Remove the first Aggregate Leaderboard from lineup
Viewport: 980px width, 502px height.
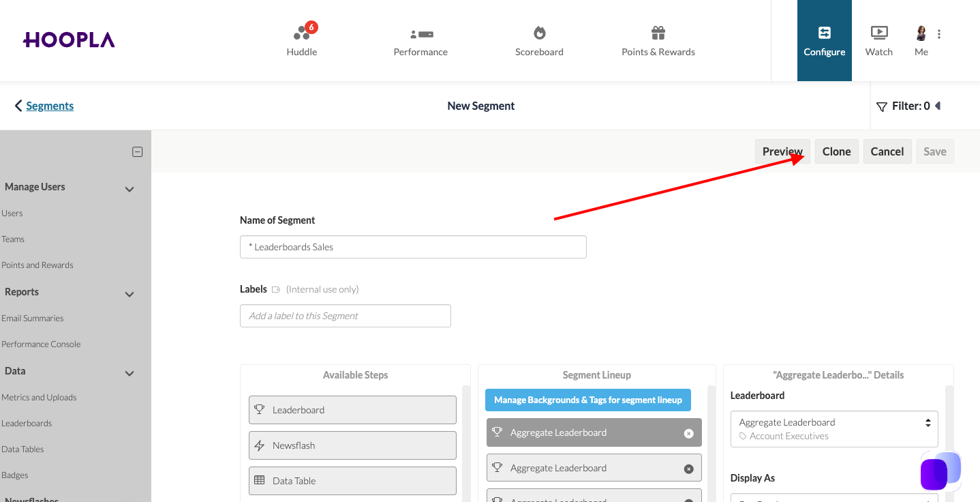pos(688,433)
